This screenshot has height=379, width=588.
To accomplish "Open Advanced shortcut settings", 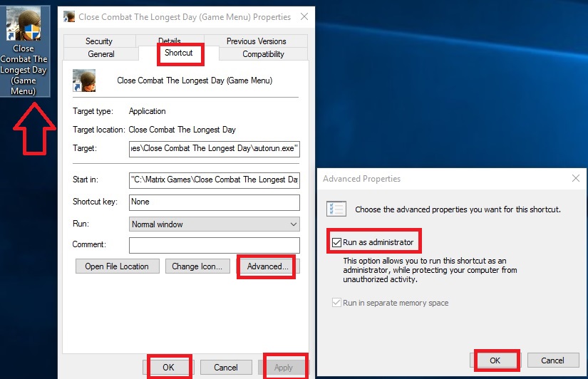I will [x=267, y=266].
